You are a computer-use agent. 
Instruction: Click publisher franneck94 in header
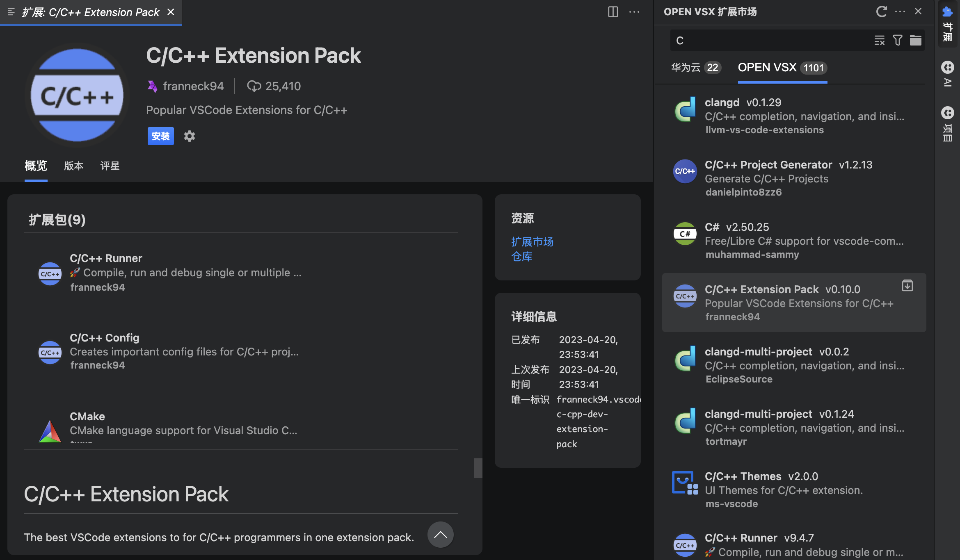pos(193,86)
